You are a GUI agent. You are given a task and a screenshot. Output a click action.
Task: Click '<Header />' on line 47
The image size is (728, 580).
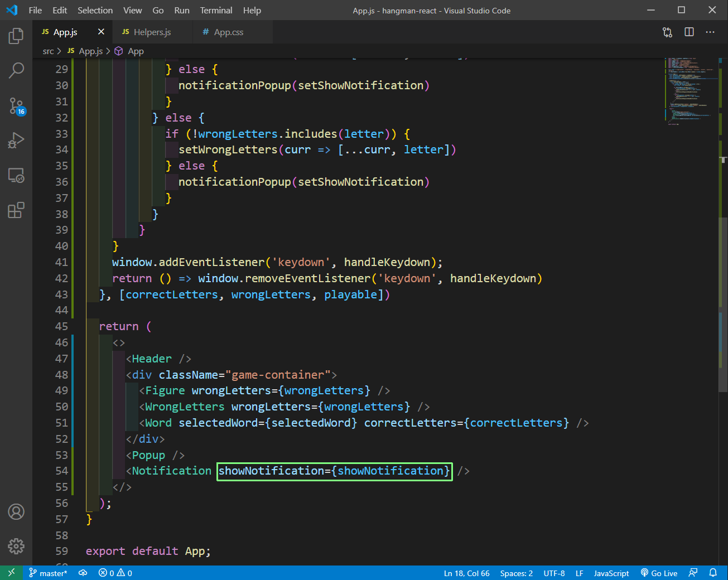pos(158,359)
